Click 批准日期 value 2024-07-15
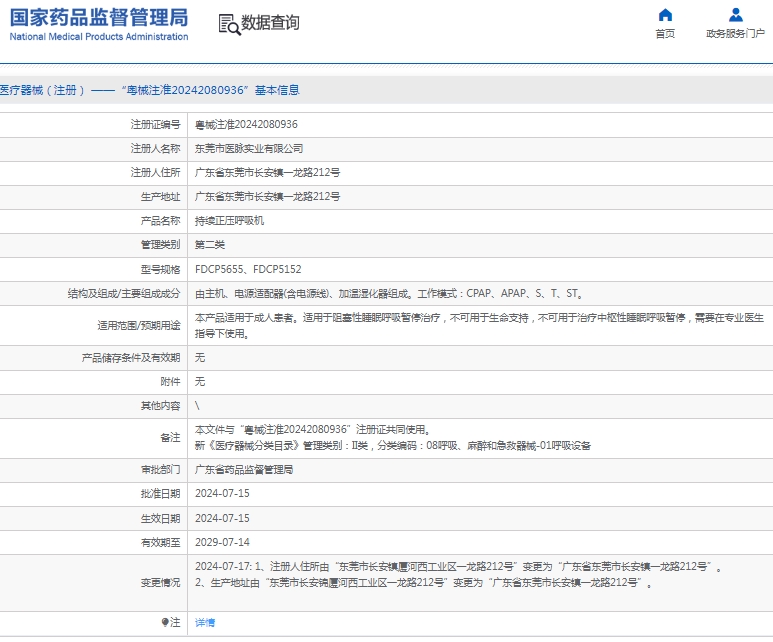The width and height of the screenshot is (773, 642). (222, 494)
